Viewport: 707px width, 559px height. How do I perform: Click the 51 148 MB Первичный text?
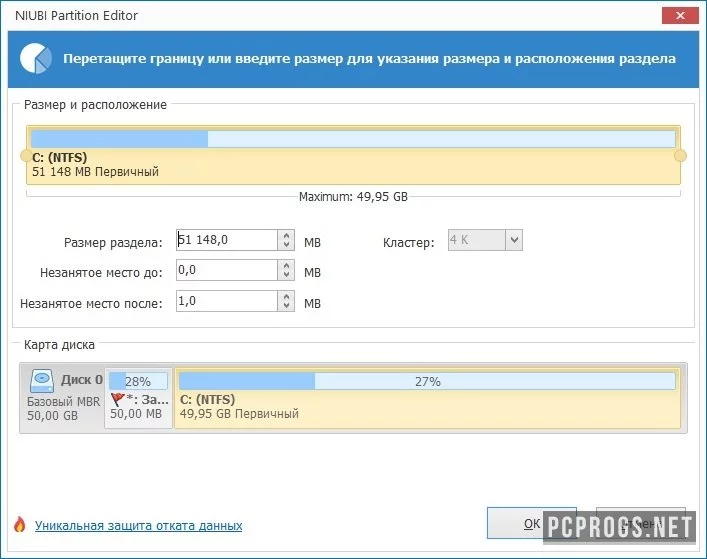pos(95,172)
